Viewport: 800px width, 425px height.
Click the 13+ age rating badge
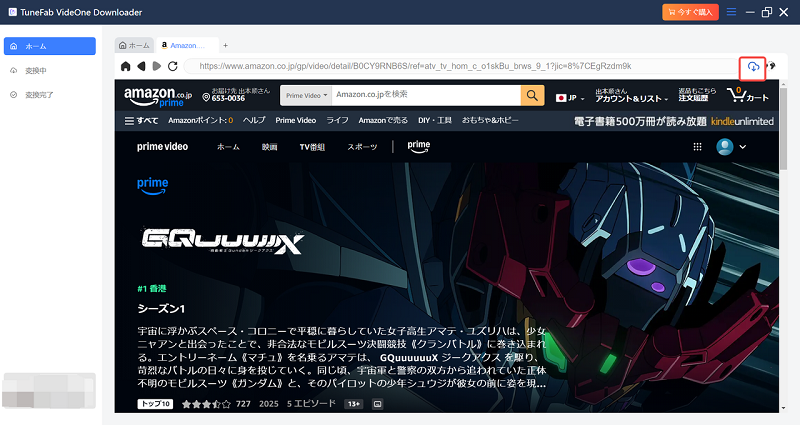point(353,404)
